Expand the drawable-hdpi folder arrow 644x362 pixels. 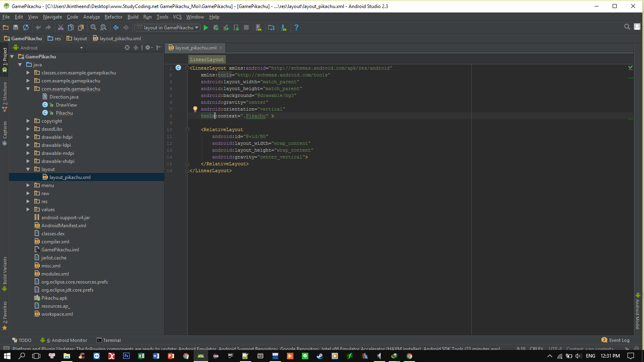(x=28, y=137)
